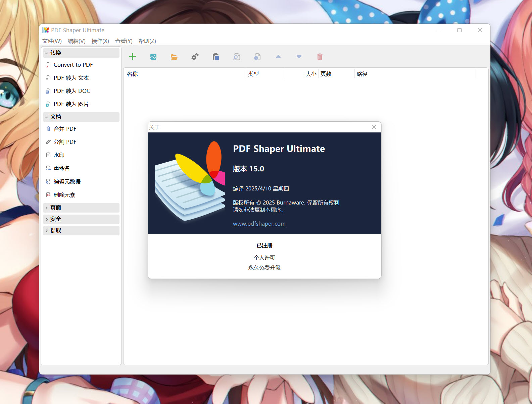Click the move-down triangle icon
The width and height of the screenshot is (532, 404).
click(x=299, y=57)
